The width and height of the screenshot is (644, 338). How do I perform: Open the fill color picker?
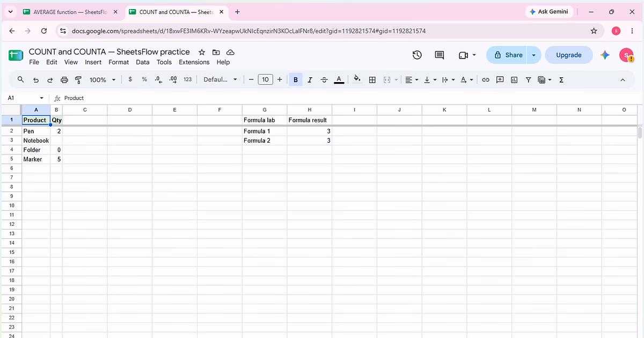click(357, 79)
